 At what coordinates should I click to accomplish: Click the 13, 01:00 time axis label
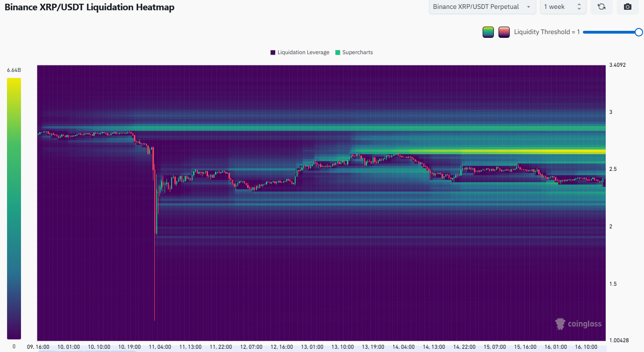(312, 347)
